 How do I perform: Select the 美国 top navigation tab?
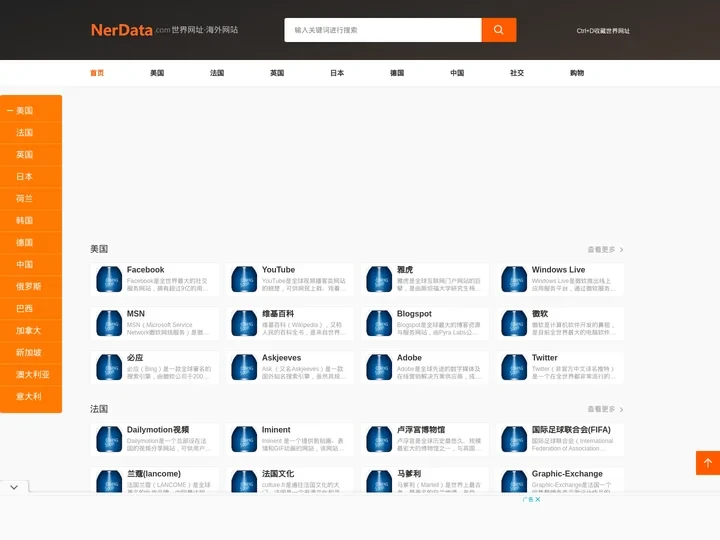(x=157, y=73)
